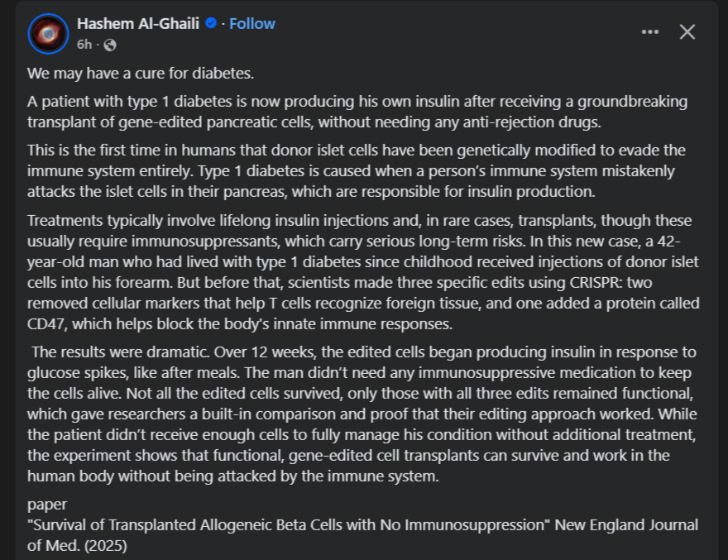Open the three-dot post options menu

[650, 32]
